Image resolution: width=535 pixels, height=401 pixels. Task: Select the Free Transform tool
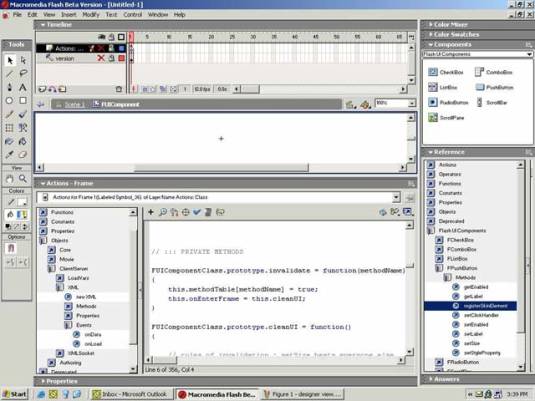pyautogui.click(x=10, y=128)
